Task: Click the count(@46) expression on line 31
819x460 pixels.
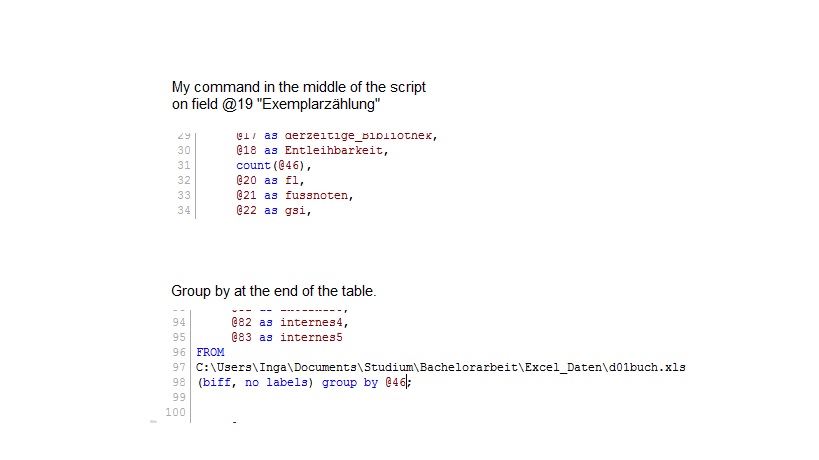Action: [x=274, y=165]
